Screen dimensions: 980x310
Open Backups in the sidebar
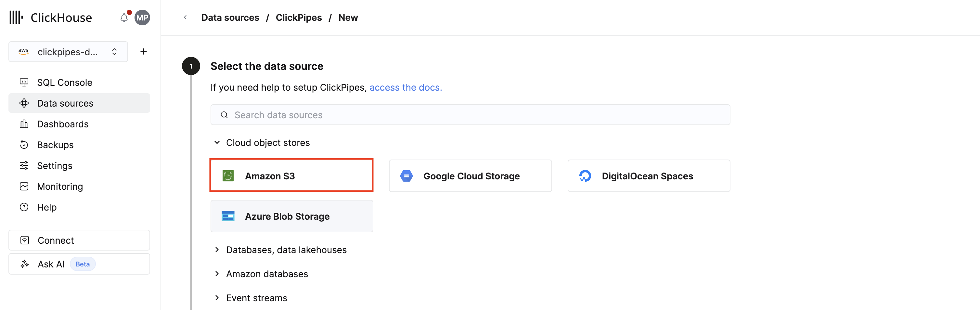(x=55, y=145)
